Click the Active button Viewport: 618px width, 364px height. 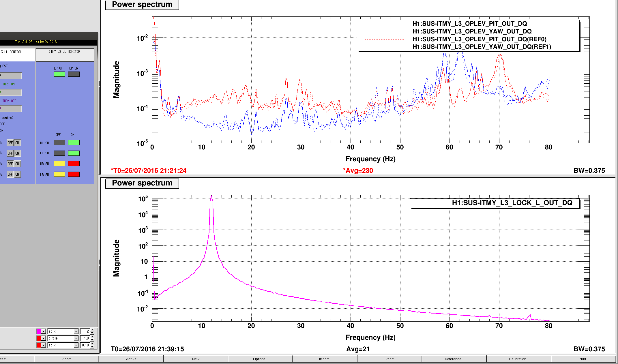131,359
